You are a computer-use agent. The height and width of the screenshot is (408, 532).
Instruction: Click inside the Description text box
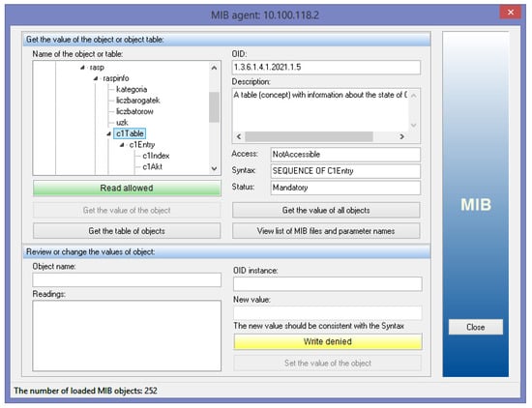[x=320, y=110]
